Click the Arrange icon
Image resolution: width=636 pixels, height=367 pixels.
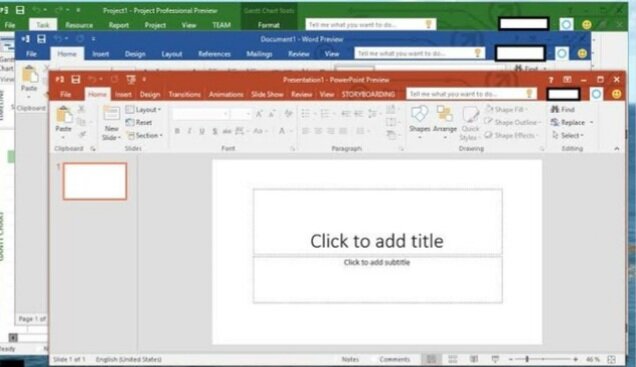pyautogui.click(x=445, y=114)
